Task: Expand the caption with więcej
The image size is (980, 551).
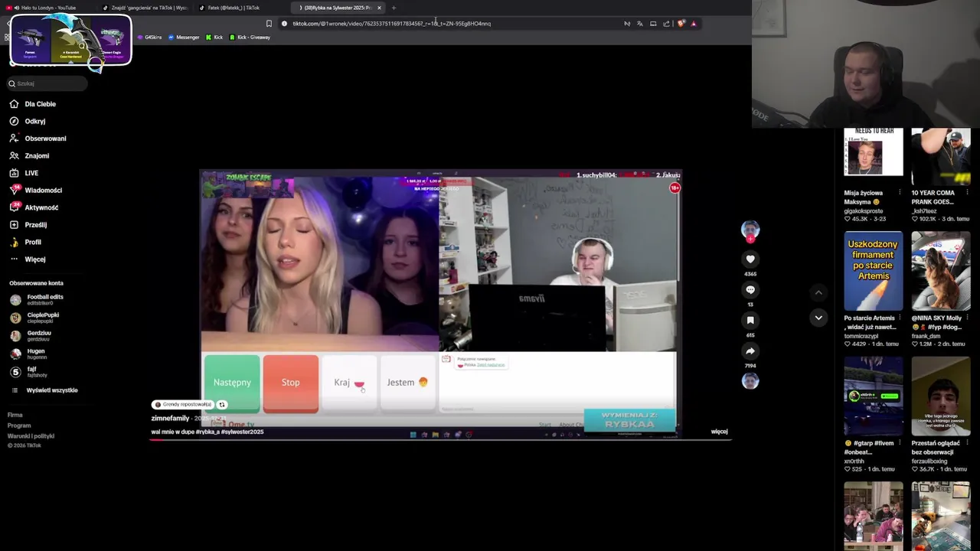Action: click(x=719, y=432)
